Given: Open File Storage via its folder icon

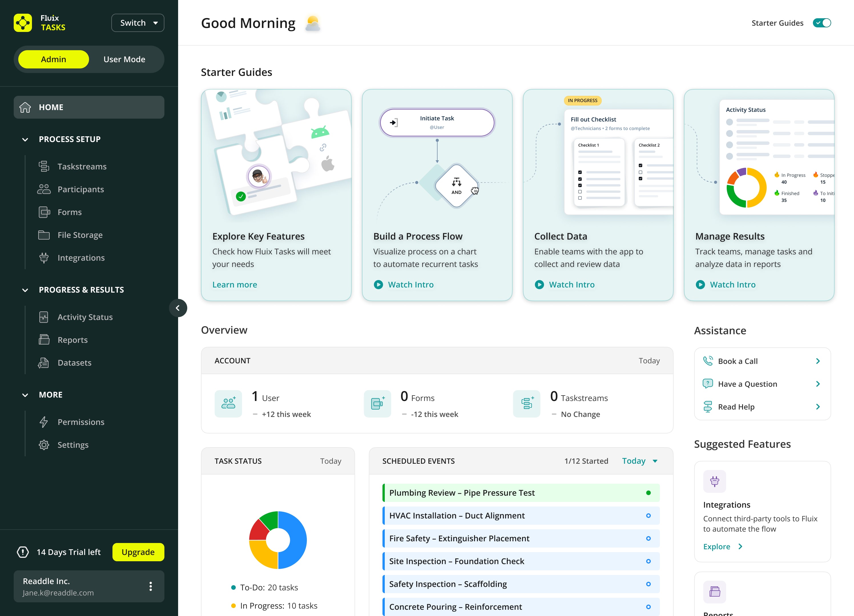Looking at the screenshot, I should [45, 235].
